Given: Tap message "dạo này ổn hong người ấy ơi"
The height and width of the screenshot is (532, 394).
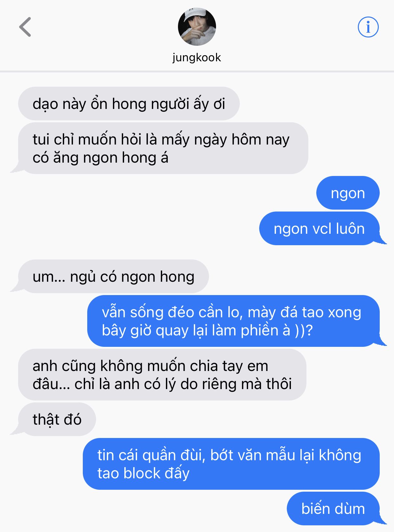Looking at the screenshot, I should click(x=129, y=104).
